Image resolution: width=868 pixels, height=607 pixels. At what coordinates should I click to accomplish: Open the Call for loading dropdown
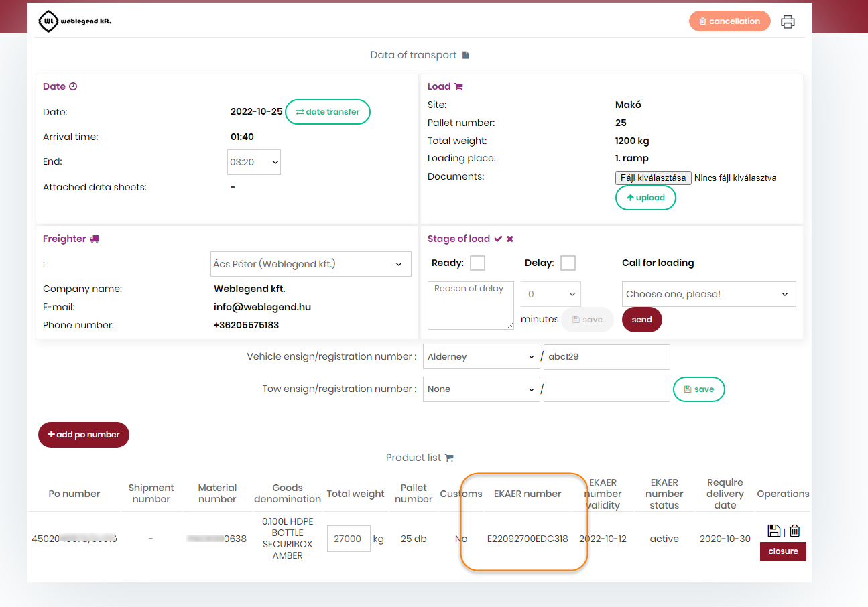pyautogui.click(x=708, y=294)
